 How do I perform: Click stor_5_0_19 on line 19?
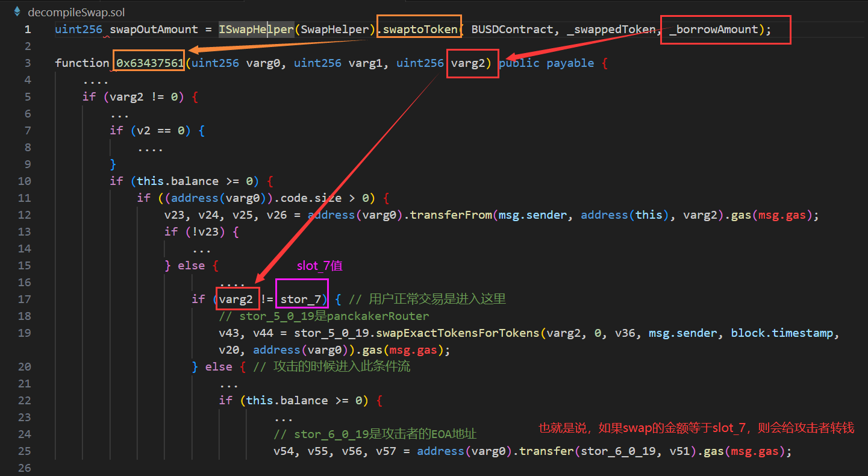[x=331, y=333]
